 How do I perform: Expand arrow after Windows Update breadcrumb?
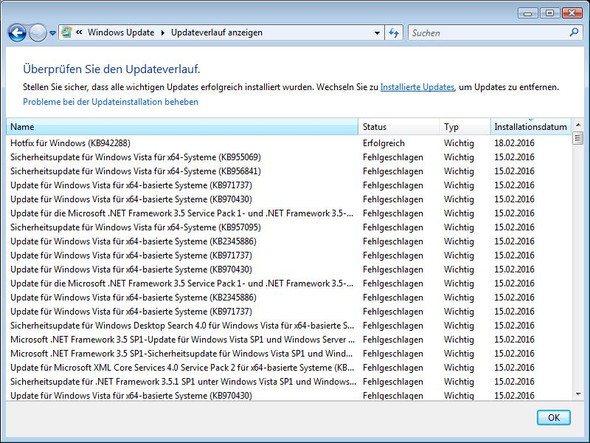(x=163, y=33)
